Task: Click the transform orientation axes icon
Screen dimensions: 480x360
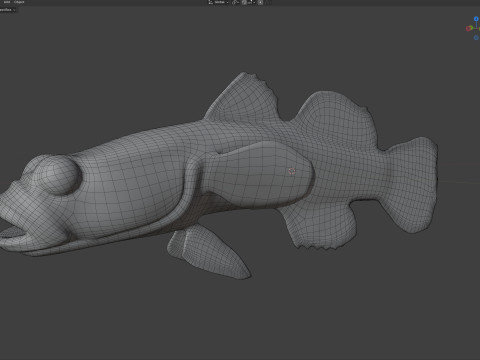Action: tap(211, 2)
